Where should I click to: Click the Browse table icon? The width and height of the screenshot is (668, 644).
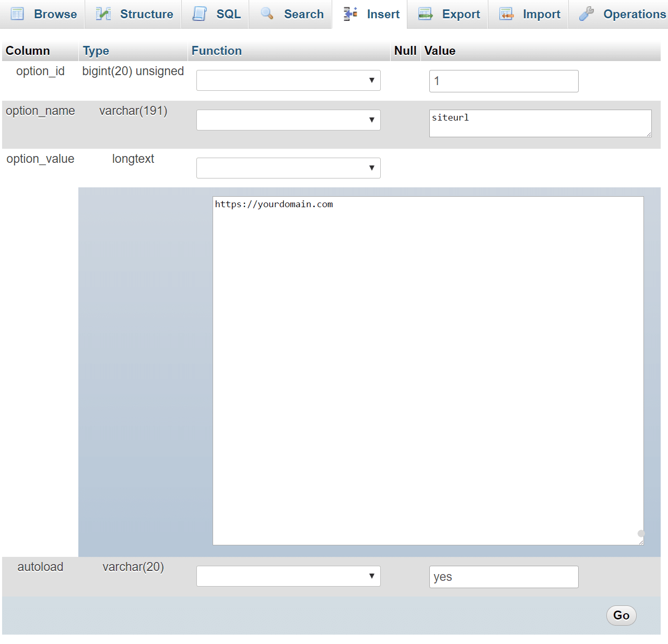(x=17, y=14)
